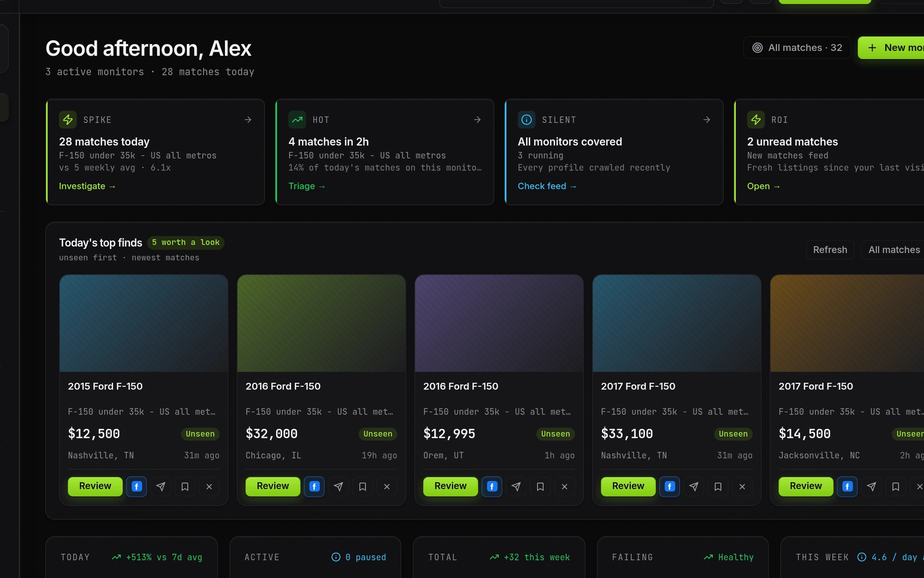The image size is (924, 578).
Task: Click the ROI lightning bolt icon
Action: click(756, 120)
